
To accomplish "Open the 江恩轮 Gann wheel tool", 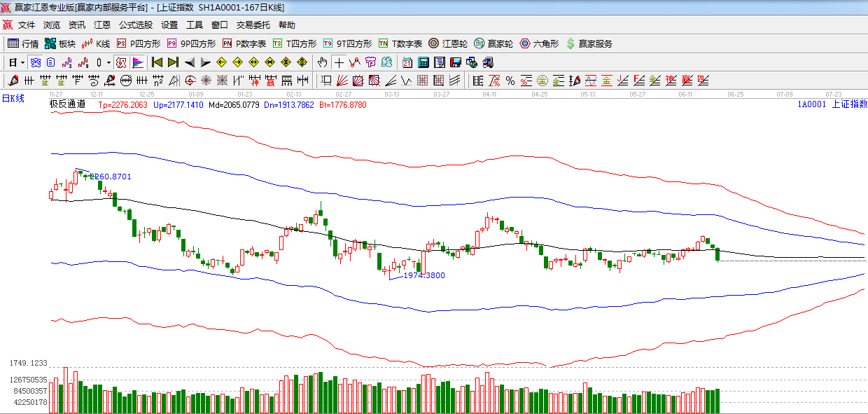I will (448, 43).
